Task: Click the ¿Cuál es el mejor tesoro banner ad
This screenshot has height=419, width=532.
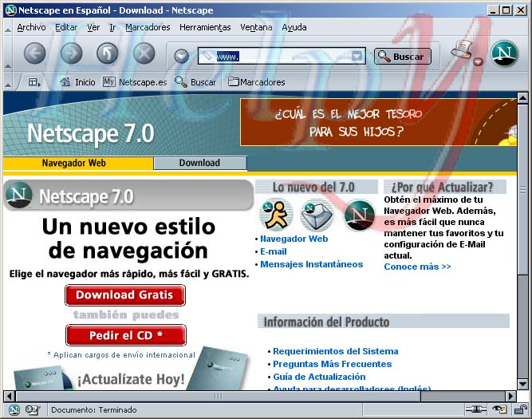Action: (x=378, y=122)
